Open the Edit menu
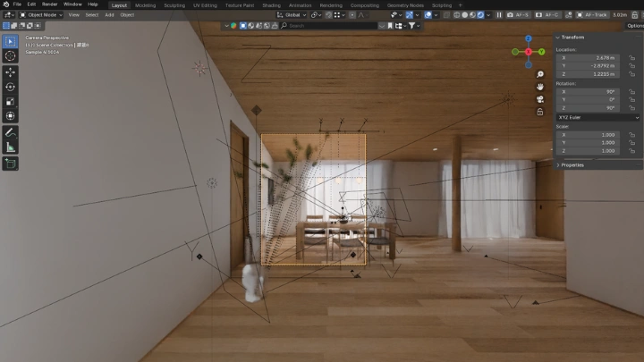The height and width of the screenshot is (362, 644). [x=31, y=4]
